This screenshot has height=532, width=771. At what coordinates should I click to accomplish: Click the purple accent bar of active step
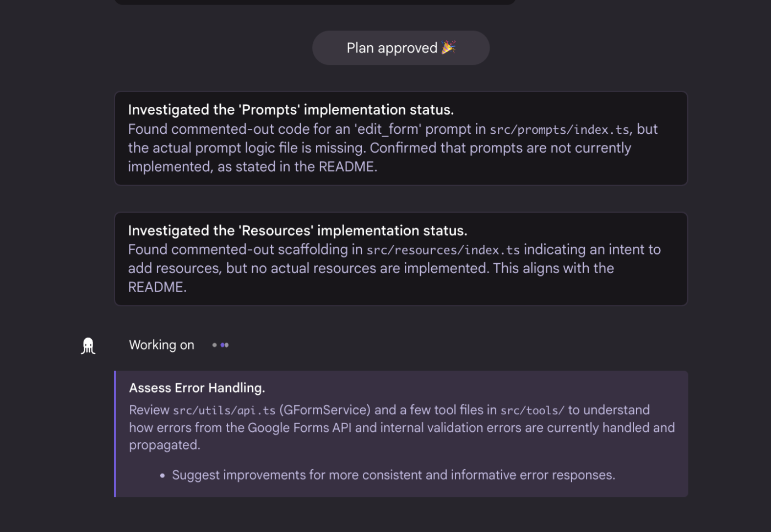coord(115,434)
